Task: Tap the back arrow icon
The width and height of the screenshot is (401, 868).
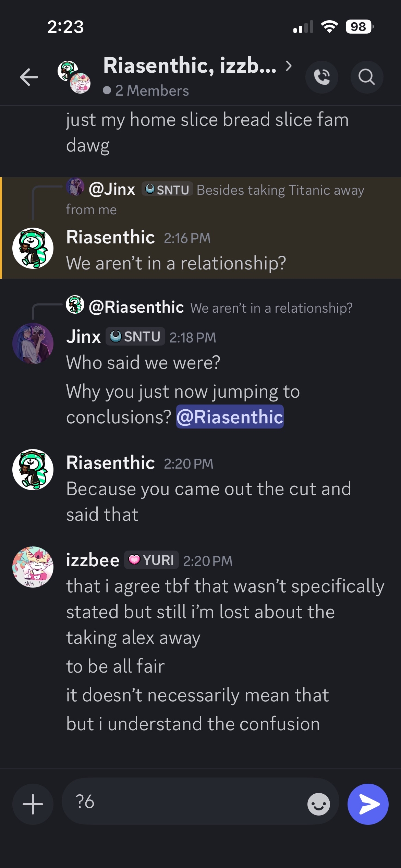Action: (29, 77)
